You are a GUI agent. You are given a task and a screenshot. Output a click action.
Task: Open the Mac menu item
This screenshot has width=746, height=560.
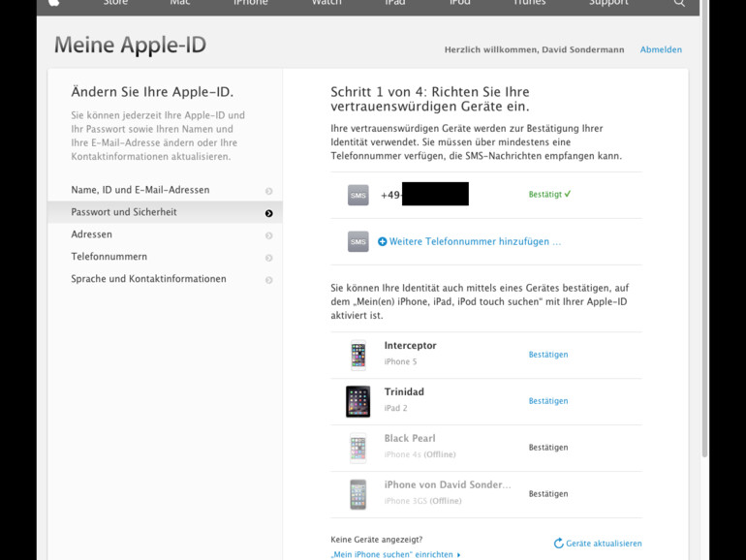point(180,2)
